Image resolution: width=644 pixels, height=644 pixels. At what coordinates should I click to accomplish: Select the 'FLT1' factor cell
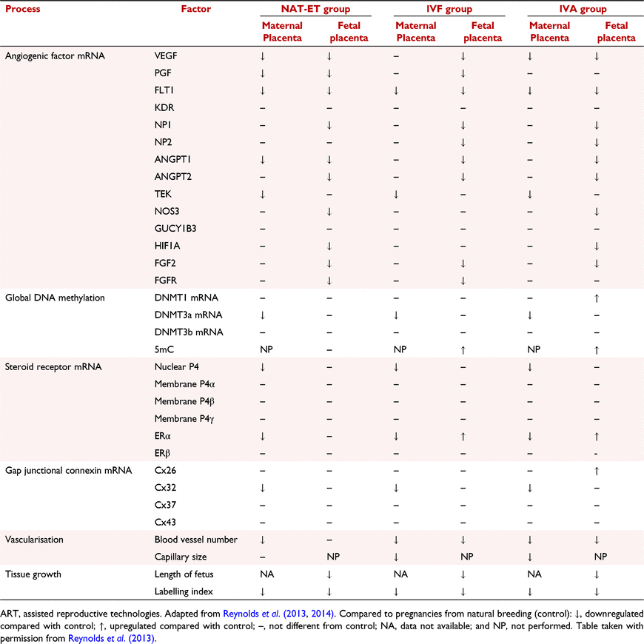click(164, 90)
